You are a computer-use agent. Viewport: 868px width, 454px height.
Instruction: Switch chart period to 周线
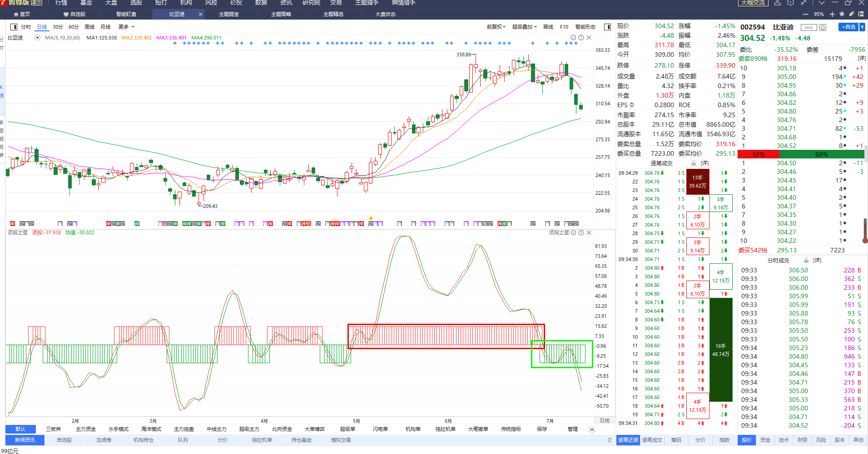[89, 27]
